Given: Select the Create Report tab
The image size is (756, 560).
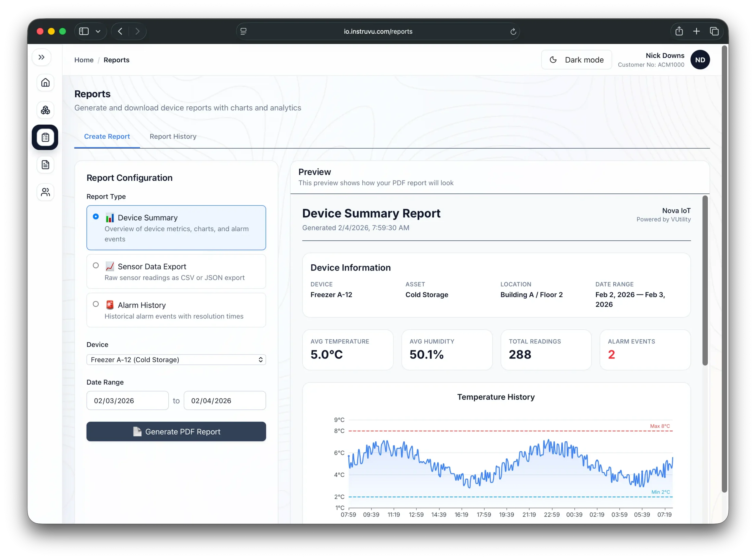Looking at the screenshot, I should tap(107, 136).
